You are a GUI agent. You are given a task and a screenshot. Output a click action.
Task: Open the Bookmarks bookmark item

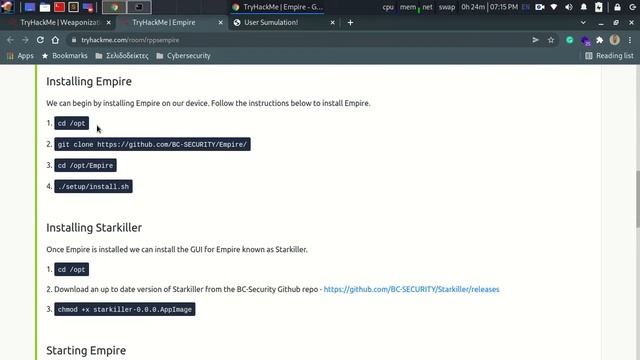pos(64,56)
